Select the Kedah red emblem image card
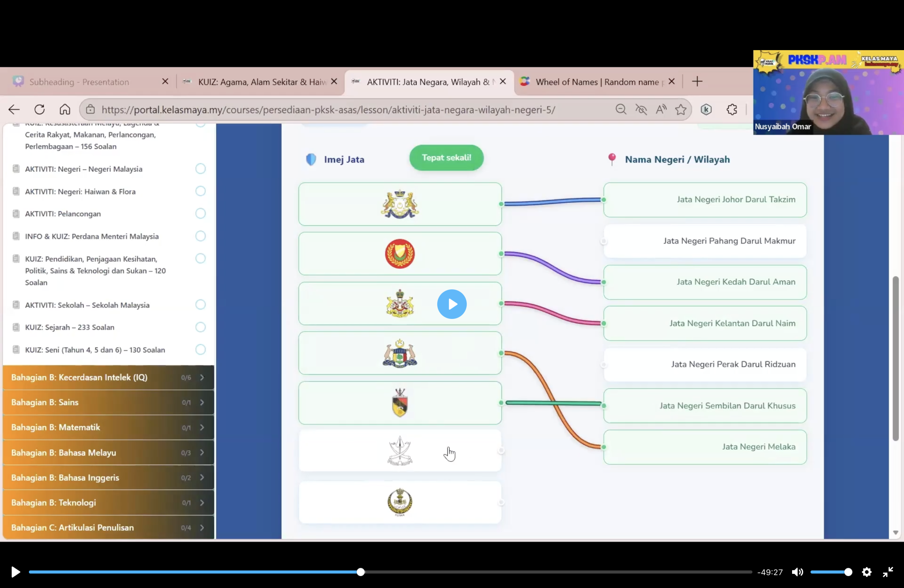 (400, 254)
